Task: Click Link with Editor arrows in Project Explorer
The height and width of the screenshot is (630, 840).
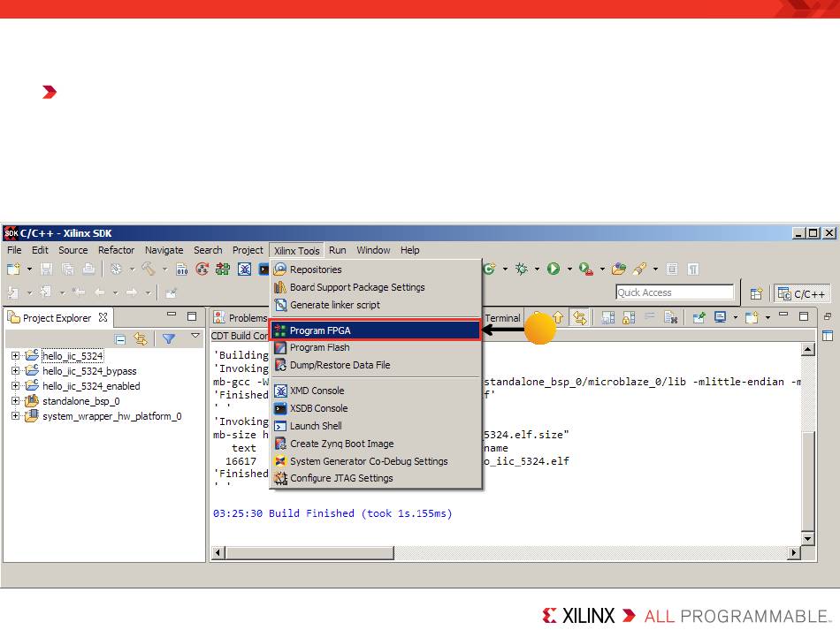Action: tap(141, 338)
